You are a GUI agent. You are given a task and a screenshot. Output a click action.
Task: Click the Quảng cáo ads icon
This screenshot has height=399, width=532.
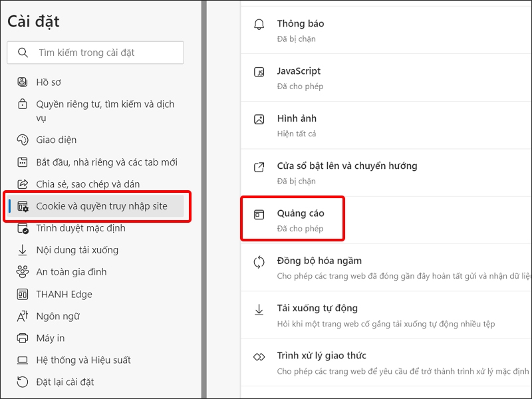click(x=259, y=215)
